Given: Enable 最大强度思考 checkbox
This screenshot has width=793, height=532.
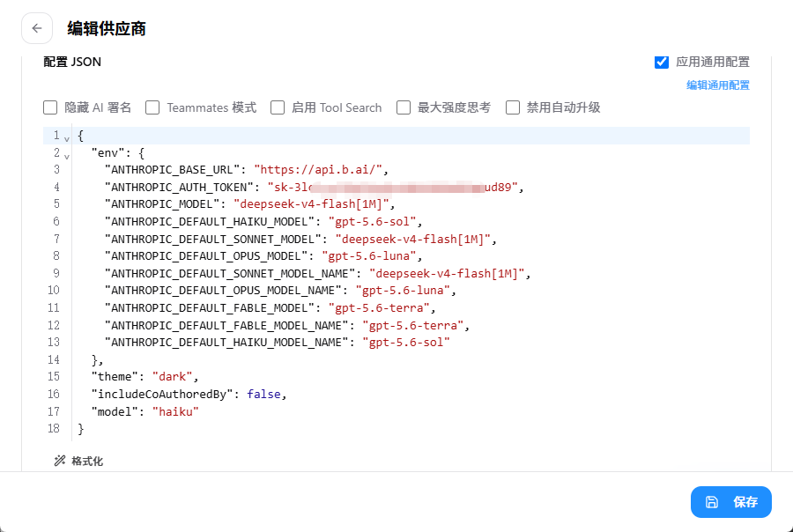Looking at the screenshot, I should [403, 107].
